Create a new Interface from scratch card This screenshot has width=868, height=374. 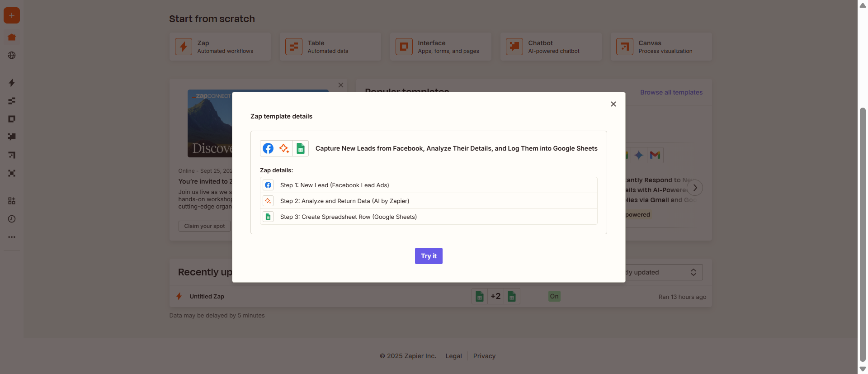pos(441,47)
